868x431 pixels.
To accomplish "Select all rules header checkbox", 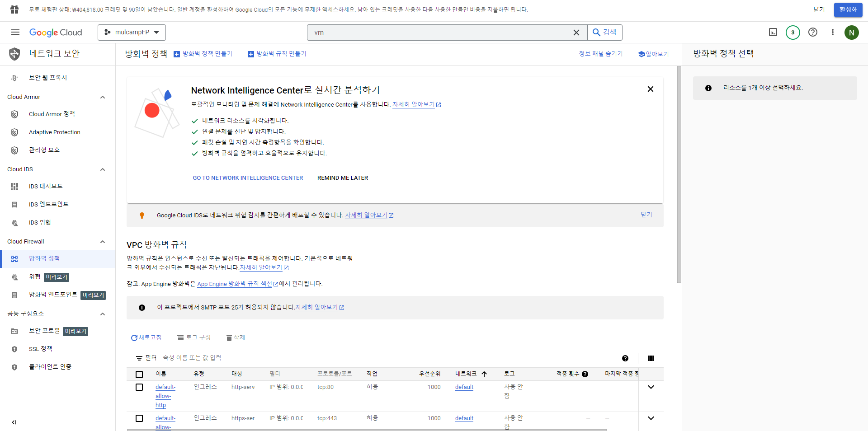I will (139, 375).
